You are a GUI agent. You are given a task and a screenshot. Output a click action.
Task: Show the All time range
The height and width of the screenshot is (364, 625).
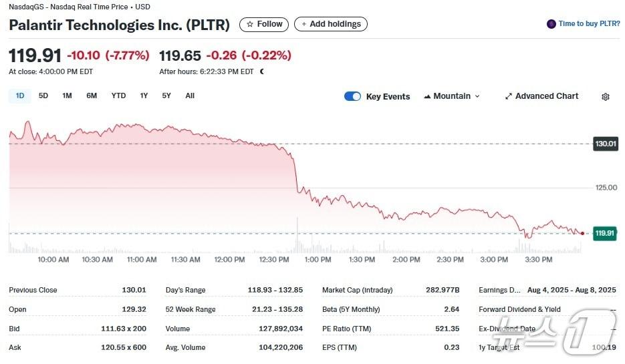pyautogui.click(x=190, y=96)
